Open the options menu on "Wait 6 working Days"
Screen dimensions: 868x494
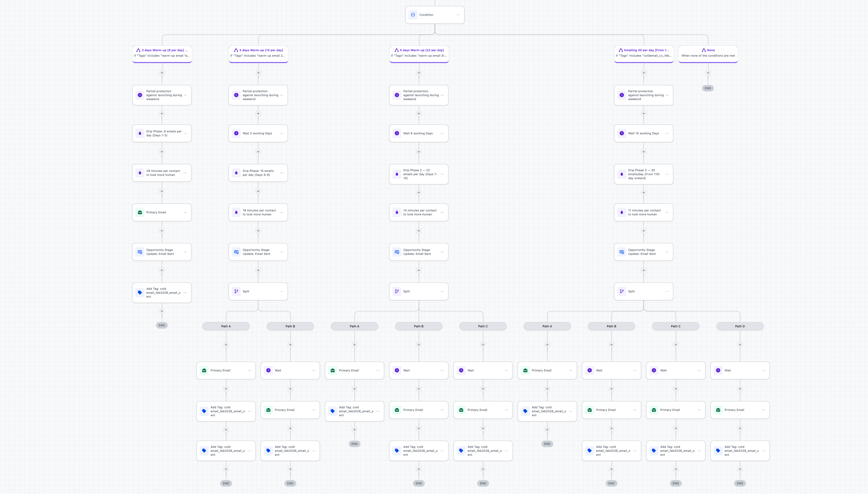pyautogui.click(x=442, y=133)
